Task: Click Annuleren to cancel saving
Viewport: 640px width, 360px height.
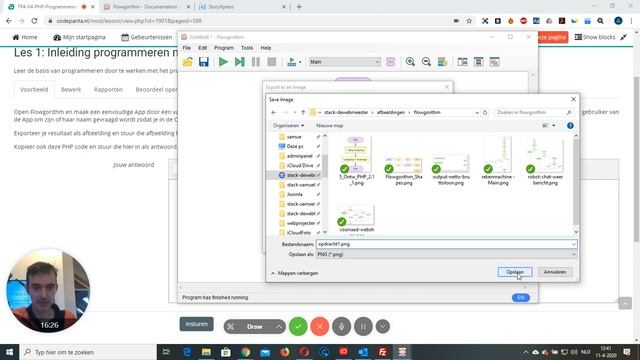Action: pos(555,272)
